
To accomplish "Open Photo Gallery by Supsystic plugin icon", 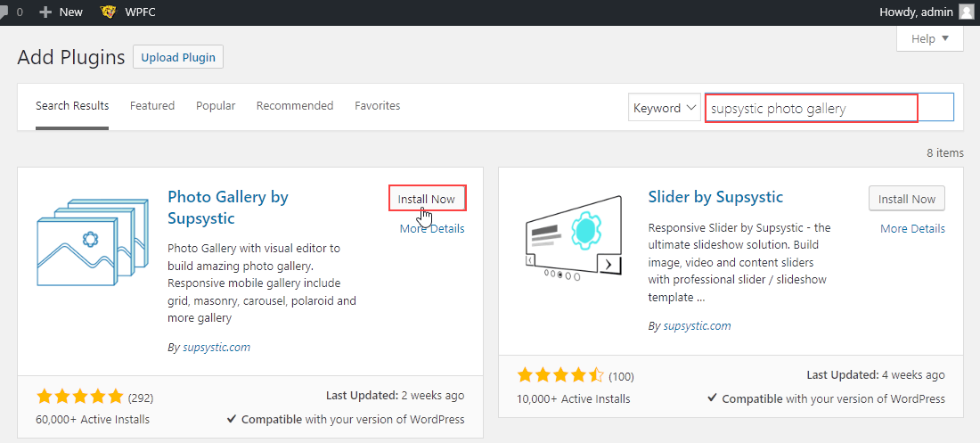I will [94, 242].
